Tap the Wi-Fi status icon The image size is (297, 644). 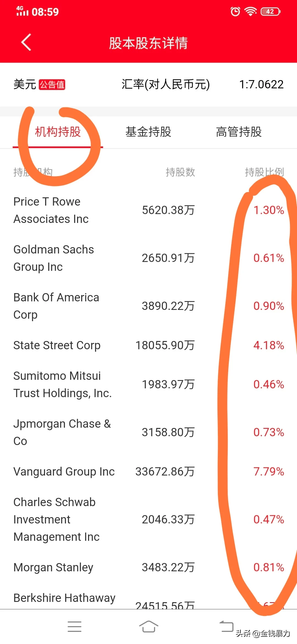[251, 12]
